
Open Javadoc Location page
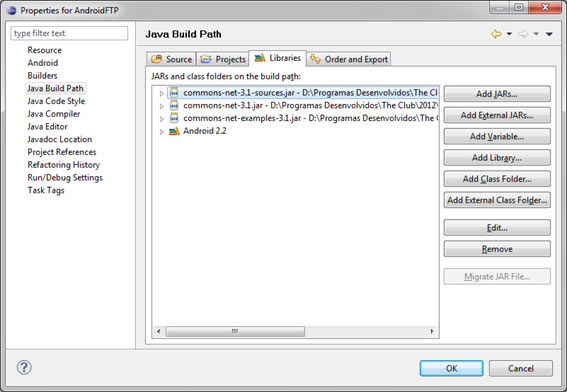[x=60, y=139]
